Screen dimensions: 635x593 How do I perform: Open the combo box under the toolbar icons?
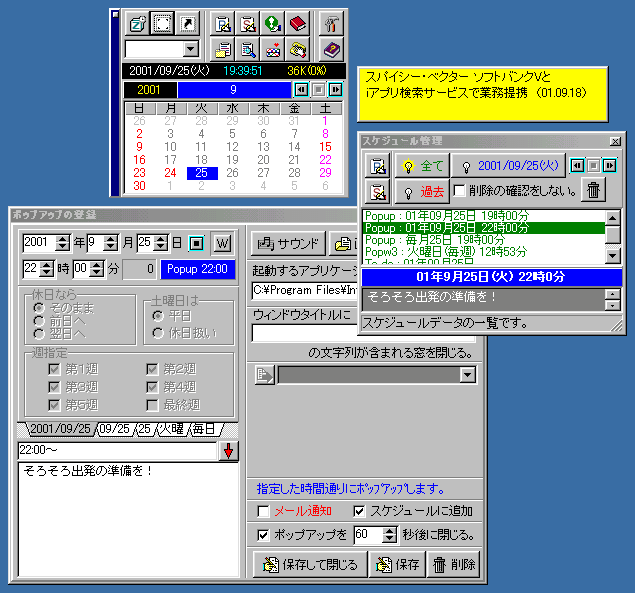[x=190, y=49]
